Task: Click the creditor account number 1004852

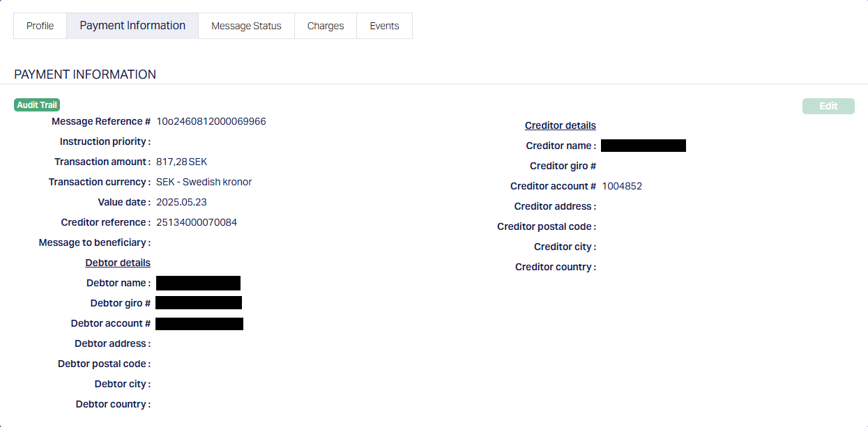Action: coord(622,186)
